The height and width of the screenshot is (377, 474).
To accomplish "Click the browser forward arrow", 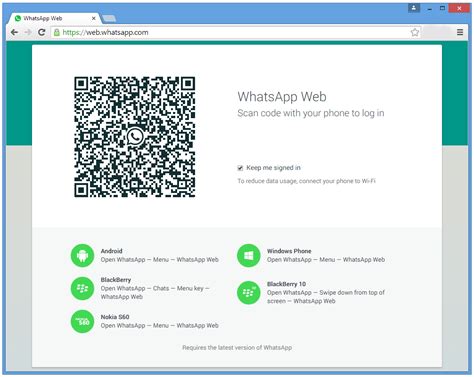I will pyautogui.click(x=28, y=32).
